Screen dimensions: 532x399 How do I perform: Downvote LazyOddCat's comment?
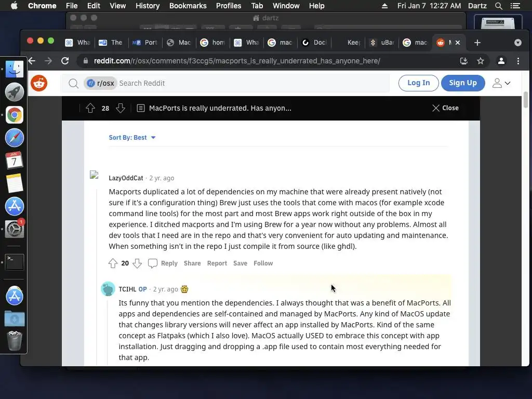pyautogui.click(x=137, y=263)
